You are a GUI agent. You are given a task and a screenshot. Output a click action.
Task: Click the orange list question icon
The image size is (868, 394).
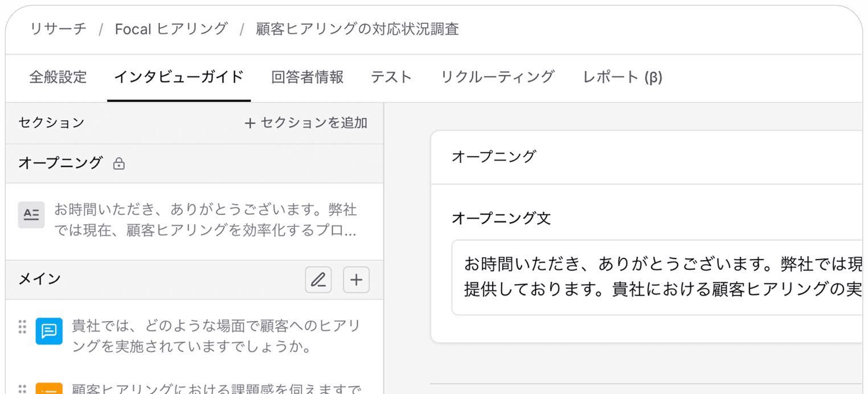click(x=49, y=389)
